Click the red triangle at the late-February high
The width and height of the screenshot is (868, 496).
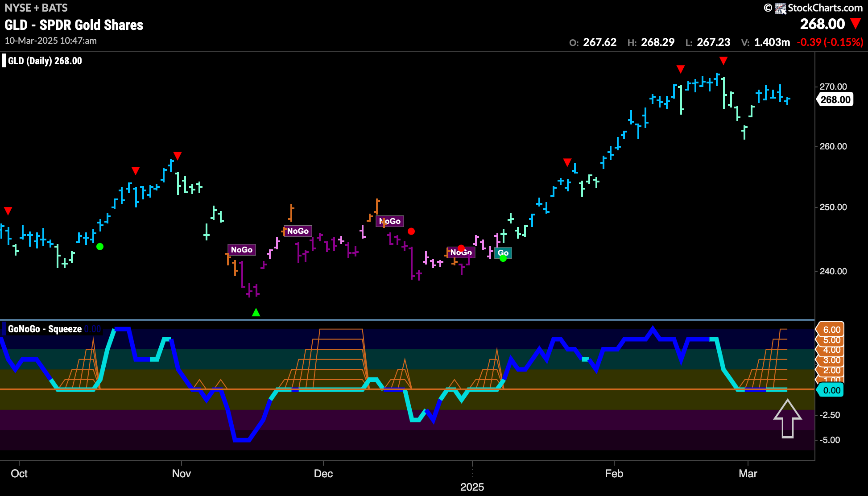tap(723, 60)
